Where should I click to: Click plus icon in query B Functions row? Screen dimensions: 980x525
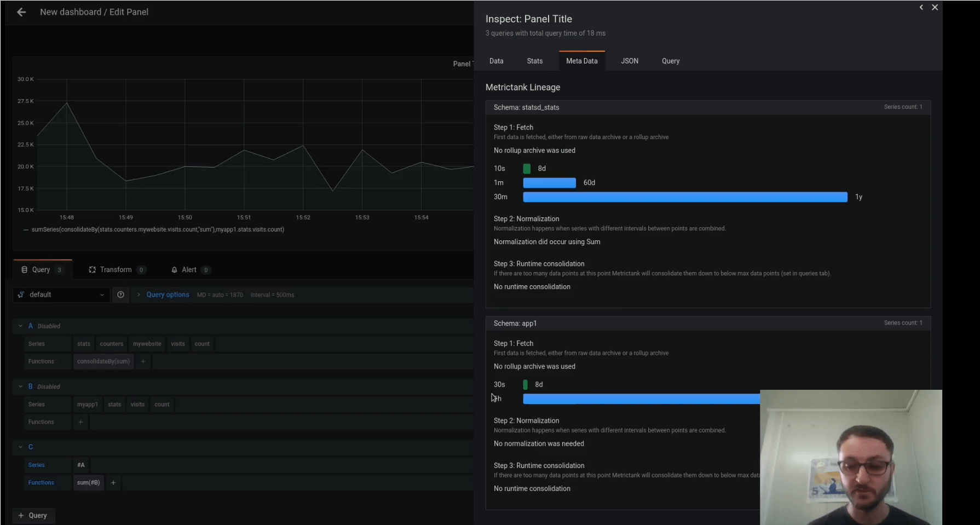tap(80, 422)
